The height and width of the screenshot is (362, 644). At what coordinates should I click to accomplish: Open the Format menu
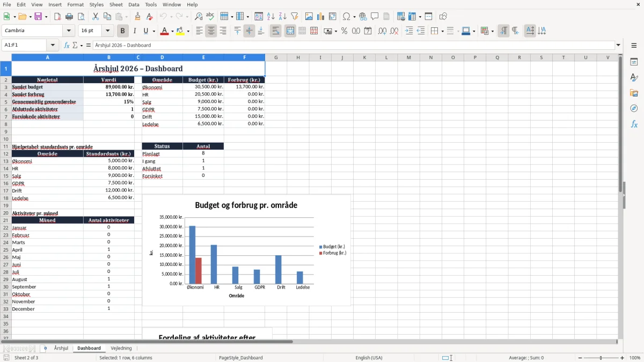click(75, 4)
